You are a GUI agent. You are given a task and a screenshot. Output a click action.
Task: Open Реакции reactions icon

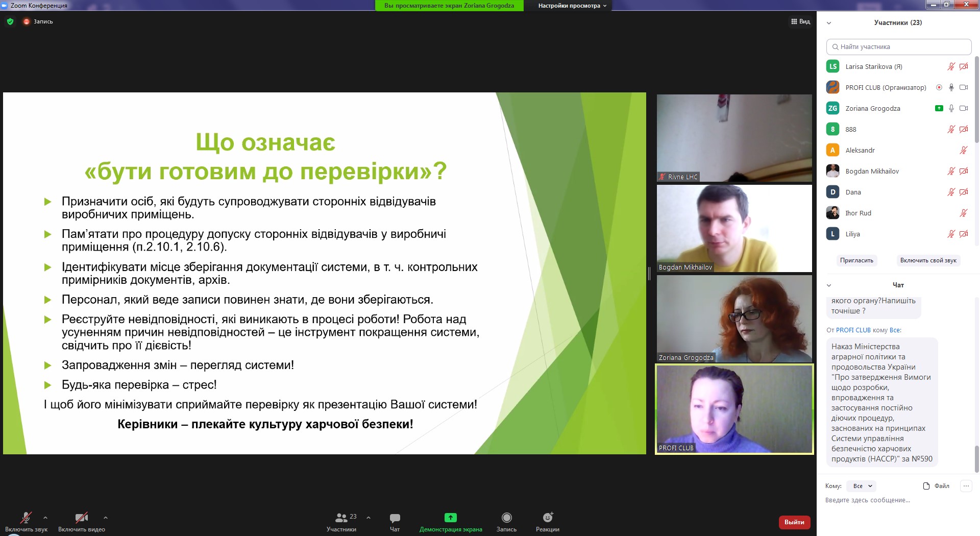(548, 517)
